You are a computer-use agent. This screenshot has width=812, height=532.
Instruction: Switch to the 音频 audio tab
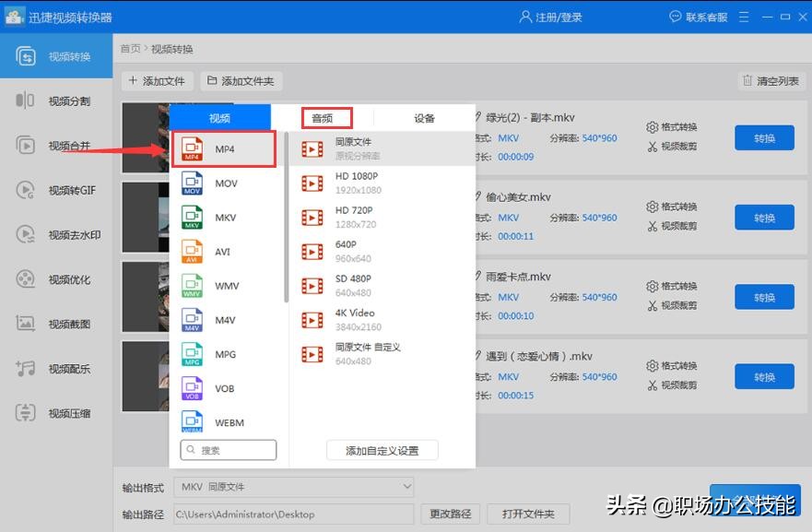(x=324, y=117)
